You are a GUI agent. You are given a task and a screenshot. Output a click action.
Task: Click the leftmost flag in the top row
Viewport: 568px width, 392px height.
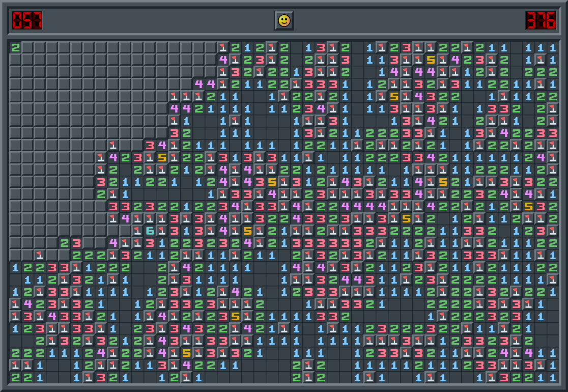pos(223,47)
